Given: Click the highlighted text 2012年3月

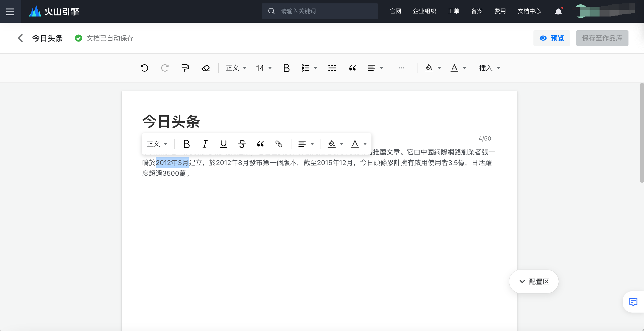Looking at the screenshot, I should pyautogui.click(x=172, y=163).
